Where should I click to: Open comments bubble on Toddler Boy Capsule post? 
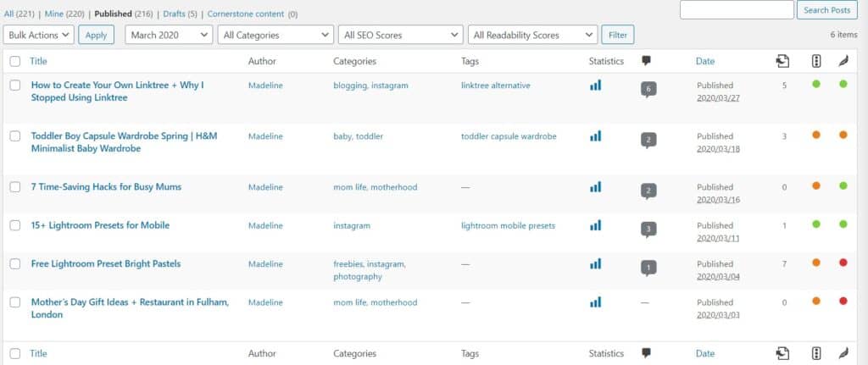[x=648, y=141]
